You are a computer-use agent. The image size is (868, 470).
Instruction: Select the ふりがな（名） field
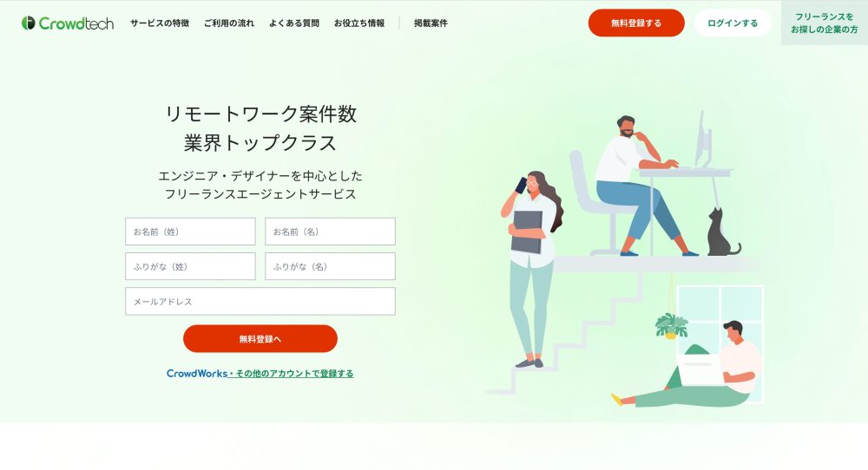(331, 266)
